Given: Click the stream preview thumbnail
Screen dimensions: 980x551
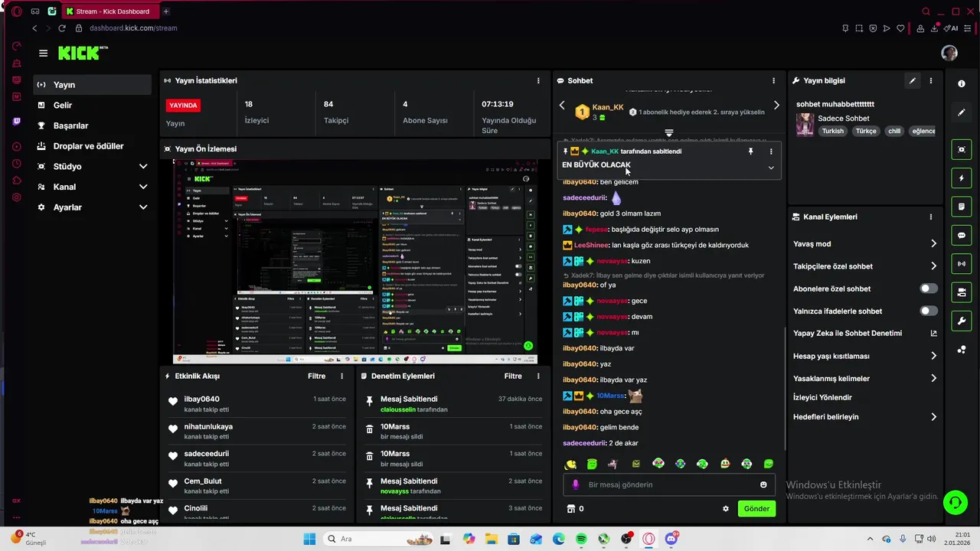Looking at the screenshot, I should pos(355,262).
